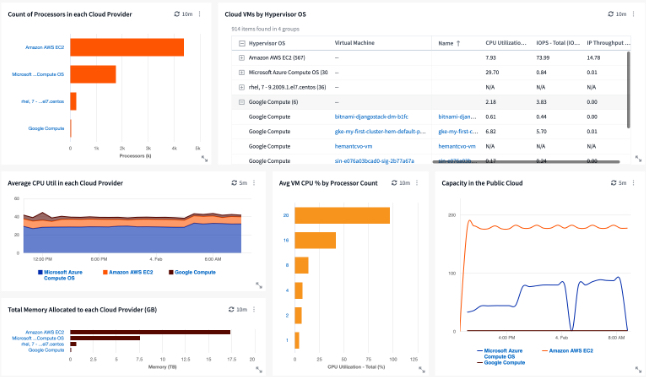
Task: Toggle Google Compute legend in Capacity chart
Action: pyautogui.click(x=501, y=363)
